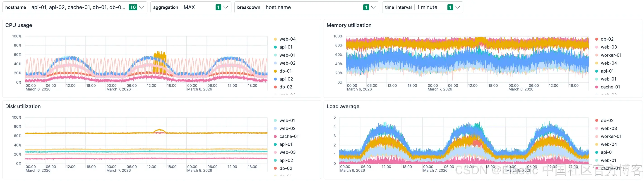Expand the hostname filter chevron
Screen dimensions: 644x181
142,7
